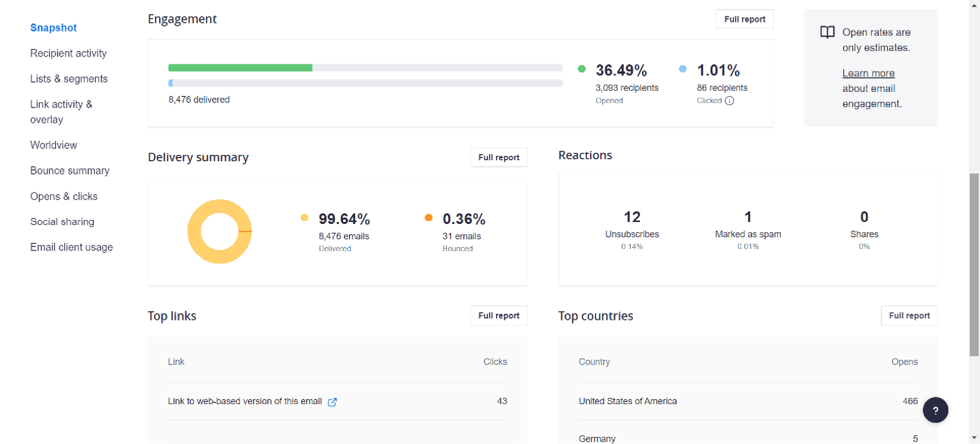Click the book icon beside open rates note
The height and width of the screenshot is (444, 980).
pos(827,33)
